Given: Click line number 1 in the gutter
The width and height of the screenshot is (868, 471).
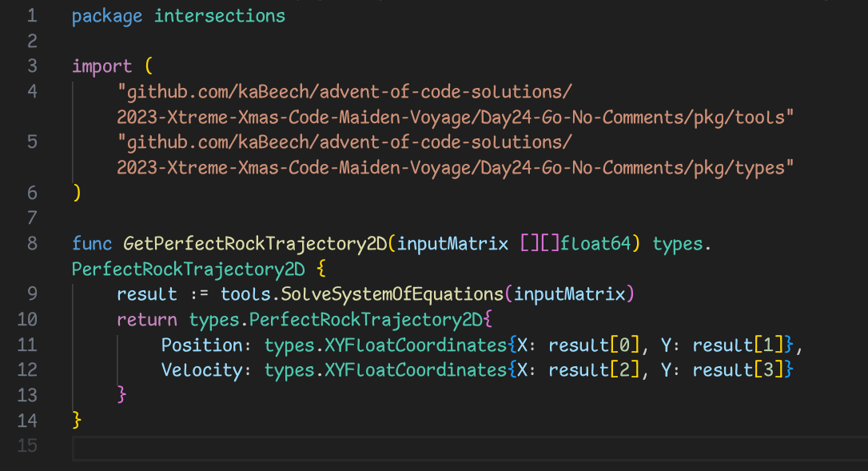Looking at the screenshot, I should pos(31,15).
